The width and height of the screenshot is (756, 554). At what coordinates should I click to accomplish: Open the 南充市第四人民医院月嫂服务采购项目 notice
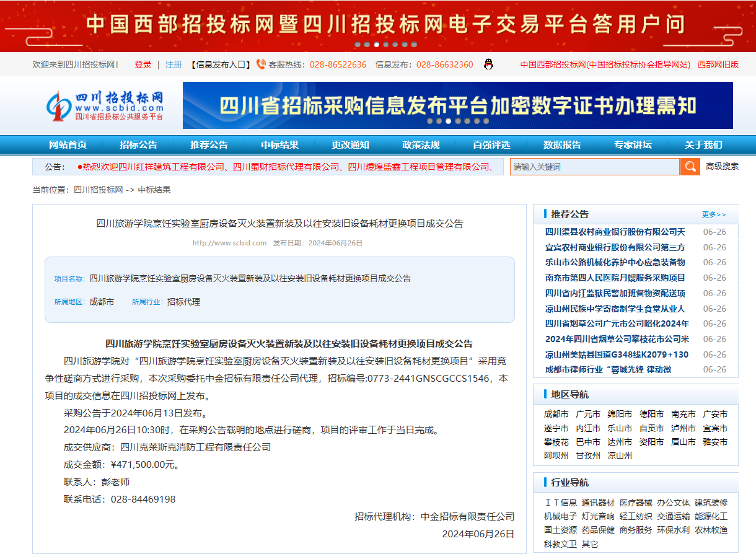point(615,278)
